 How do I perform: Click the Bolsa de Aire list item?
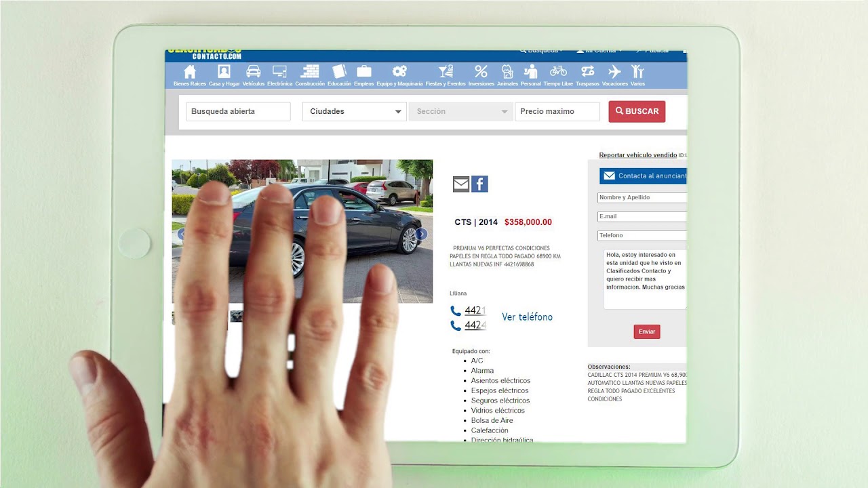coord(492,420)
